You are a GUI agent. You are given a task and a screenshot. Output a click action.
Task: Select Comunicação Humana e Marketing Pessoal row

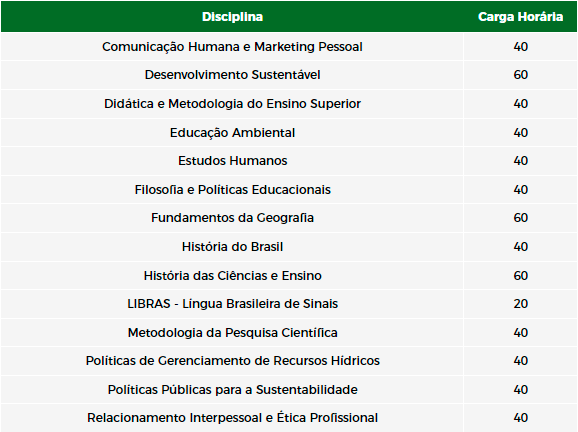[x=289, y=46]
